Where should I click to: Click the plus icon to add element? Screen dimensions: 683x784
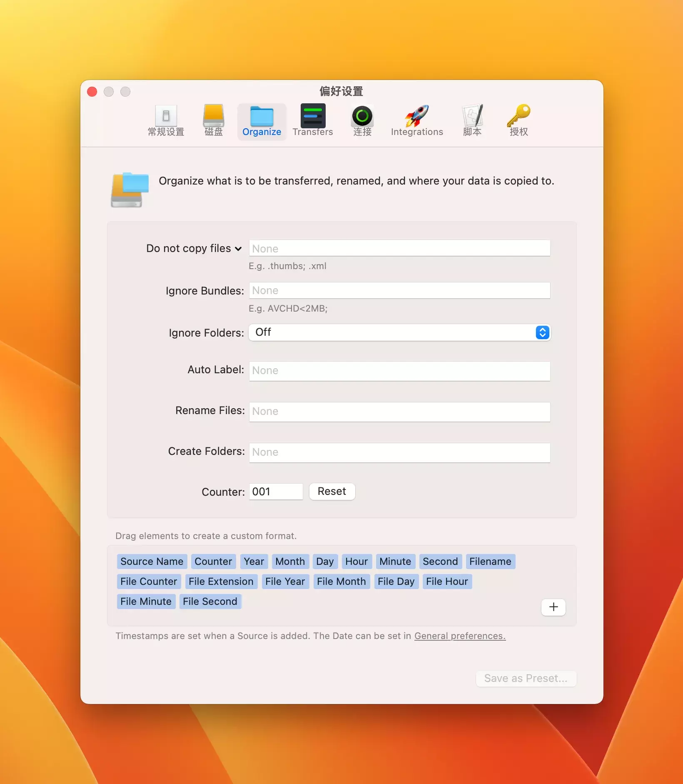[x=553, y=607]
